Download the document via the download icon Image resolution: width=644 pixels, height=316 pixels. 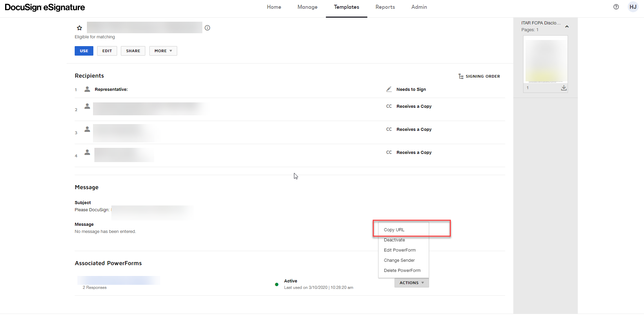pos(564,88)
